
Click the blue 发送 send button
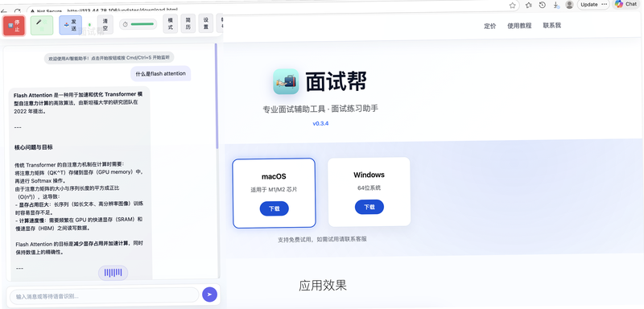(70, 25)
